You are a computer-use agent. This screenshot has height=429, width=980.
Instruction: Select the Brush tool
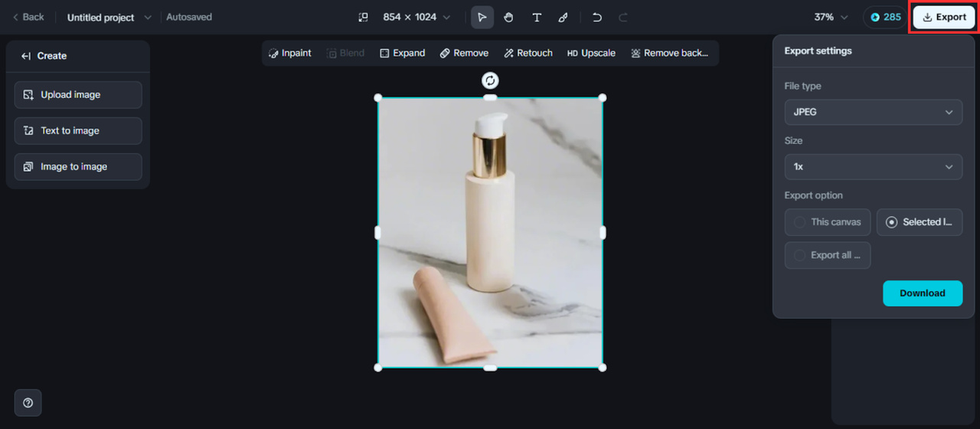[563, 17]
